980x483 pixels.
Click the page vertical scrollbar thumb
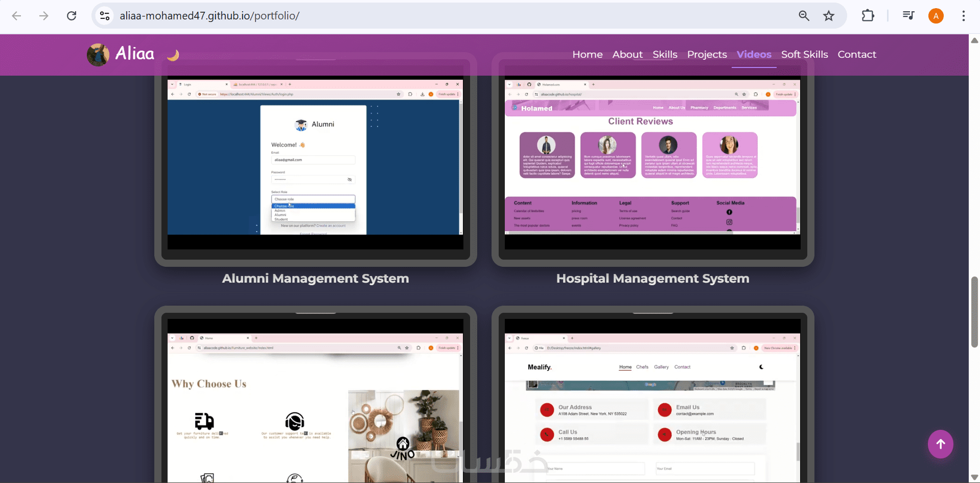click(x=974, y=312)
